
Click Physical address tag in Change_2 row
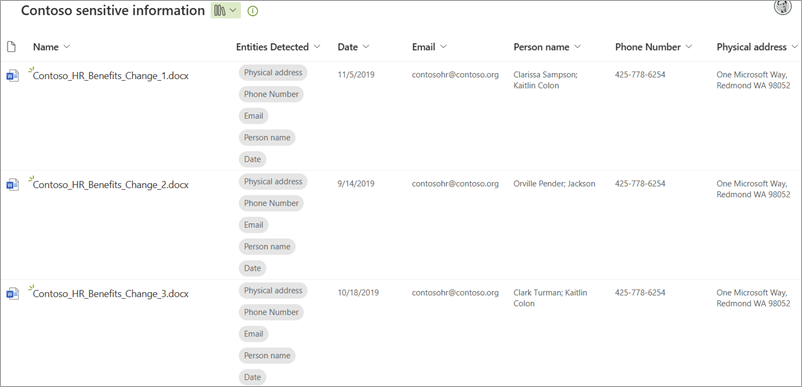(273, 181)
